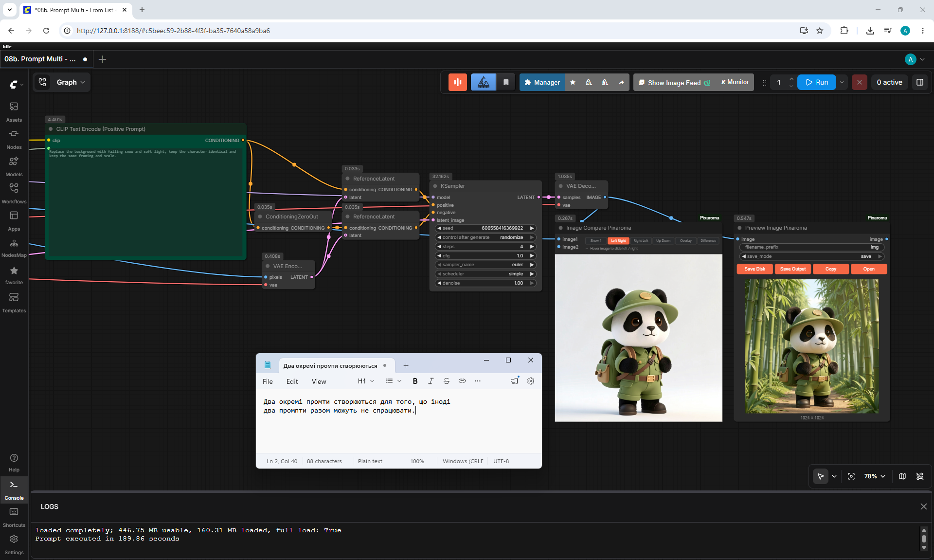Click the blue Pixaroma ship icon button
Screen dimensions: 934x560
[484, 82]
